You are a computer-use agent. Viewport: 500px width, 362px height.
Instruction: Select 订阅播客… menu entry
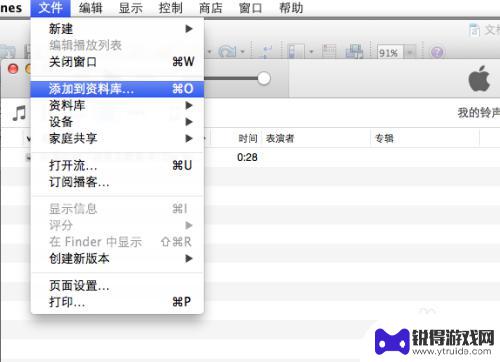coord(117,182)
